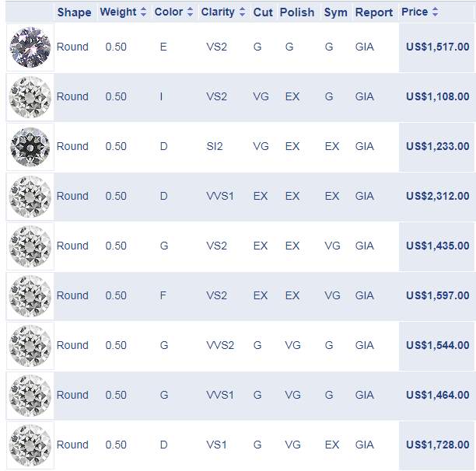
Task: Select the Polish column header
Action: click(x=297, y=12)
